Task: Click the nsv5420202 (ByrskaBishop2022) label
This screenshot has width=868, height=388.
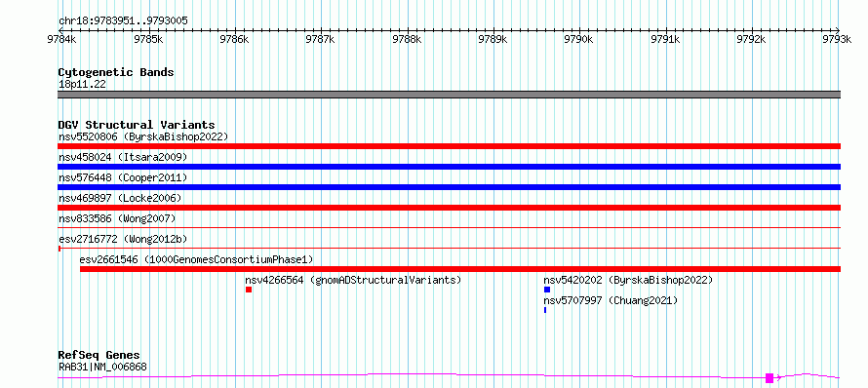Action: 628,280
